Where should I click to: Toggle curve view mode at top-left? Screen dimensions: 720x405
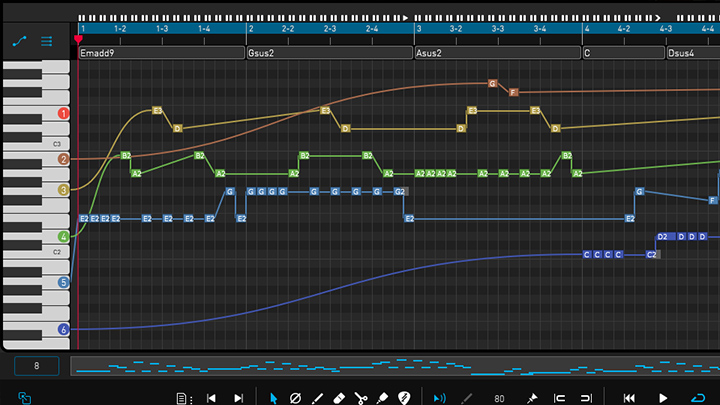pos(19,42)
